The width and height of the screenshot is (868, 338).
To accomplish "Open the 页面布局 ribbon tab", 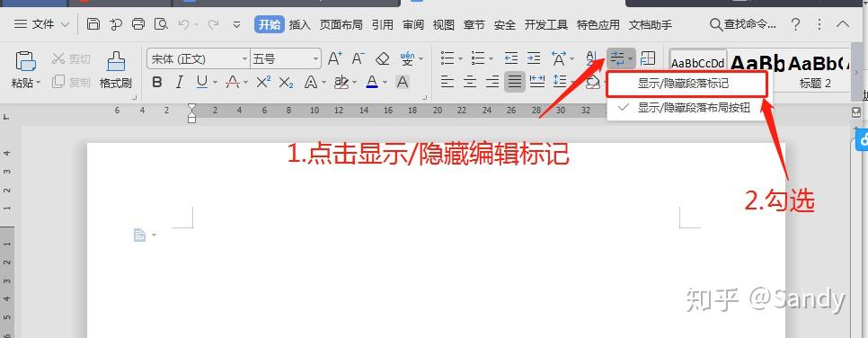I will point(341,25).
